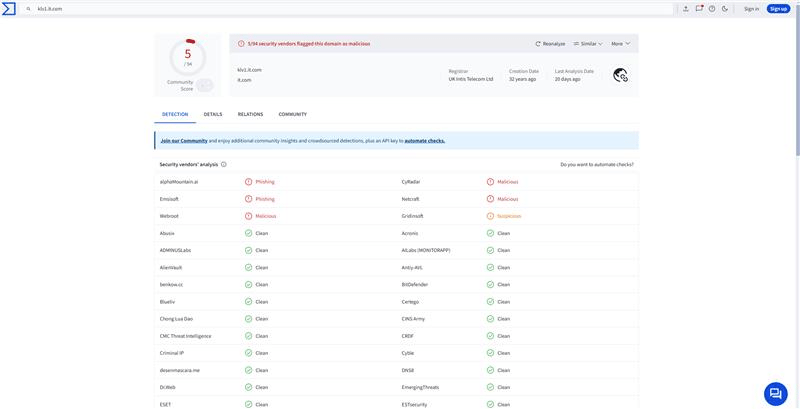Click the Antiy-AVL vendor name
The height and width of the screenshot is (409, 800).
coord(412,267)
